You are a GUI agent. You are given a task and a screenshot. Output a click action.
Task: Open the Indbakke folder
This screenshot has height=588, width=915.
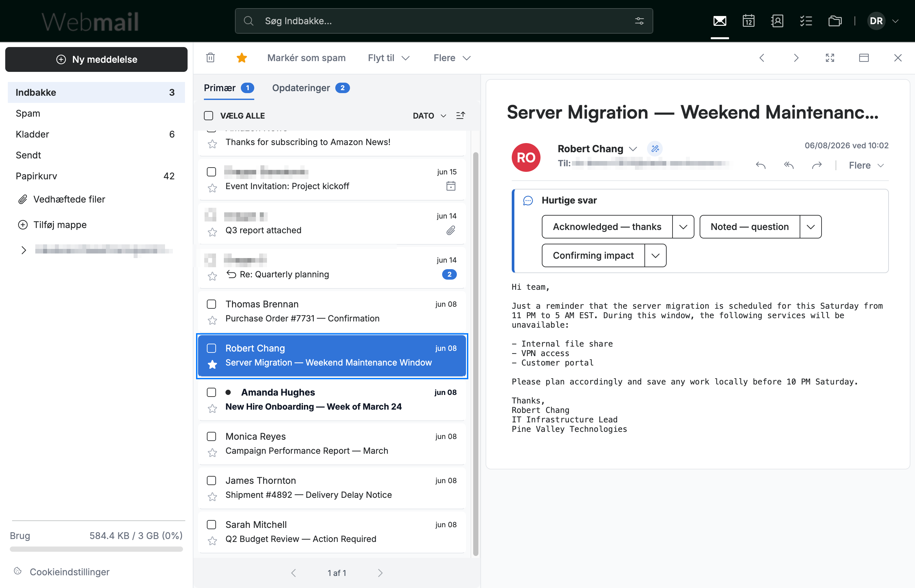click(x=96, y=92)
